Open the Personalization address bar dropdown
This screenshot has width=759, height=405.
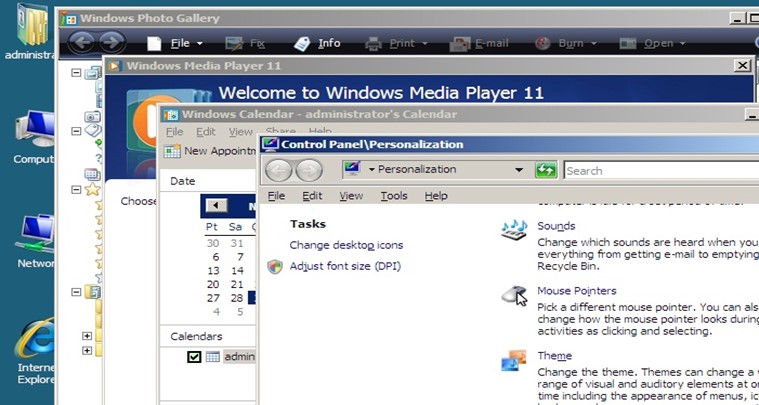tap(518, 170)
